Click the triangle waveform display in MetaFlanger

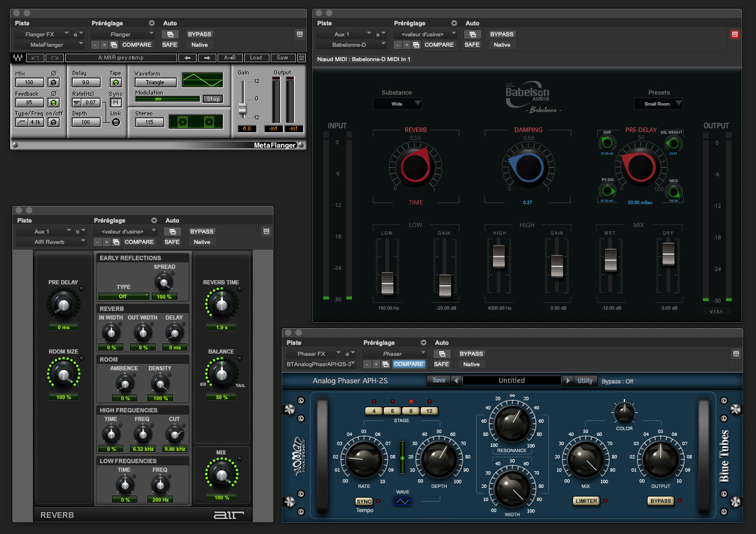click(203, 80)
